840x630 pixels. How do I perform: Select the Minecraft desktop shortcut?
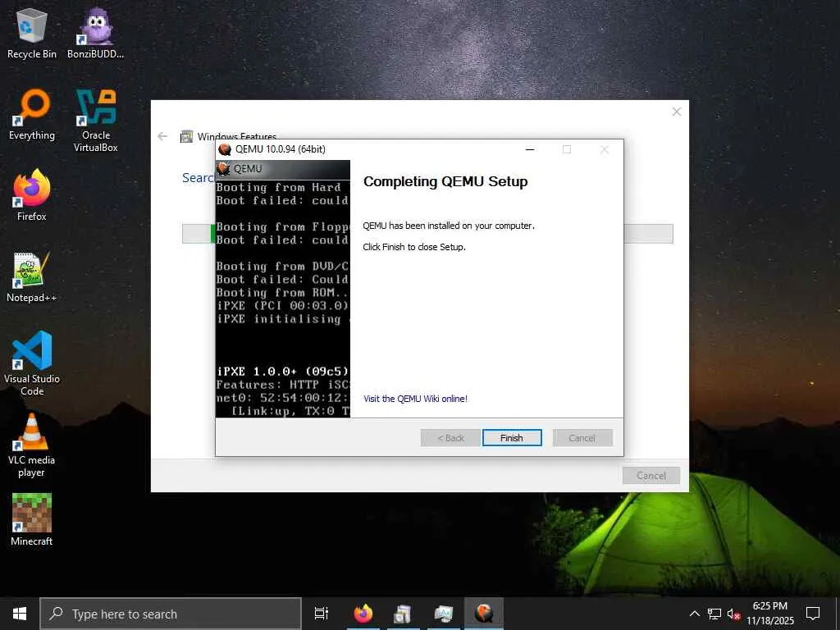[32, 519]
